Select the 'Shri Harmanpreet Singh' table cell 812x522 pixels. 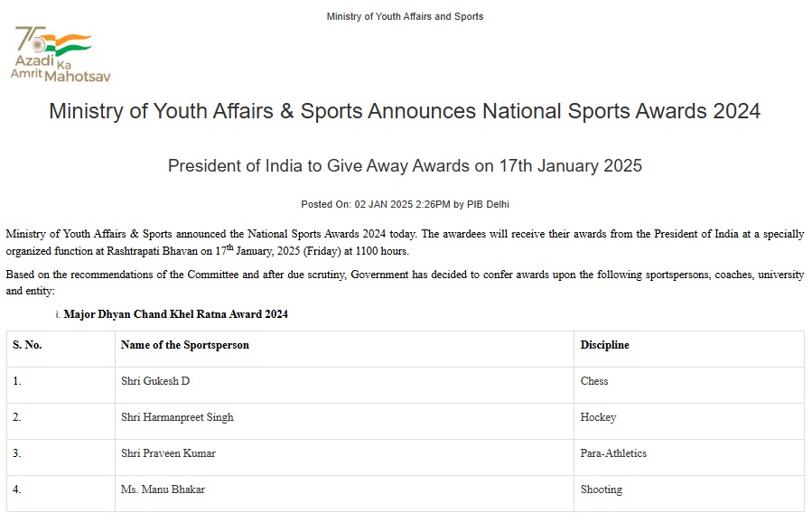pyautogui.click(x=177, y=417)
